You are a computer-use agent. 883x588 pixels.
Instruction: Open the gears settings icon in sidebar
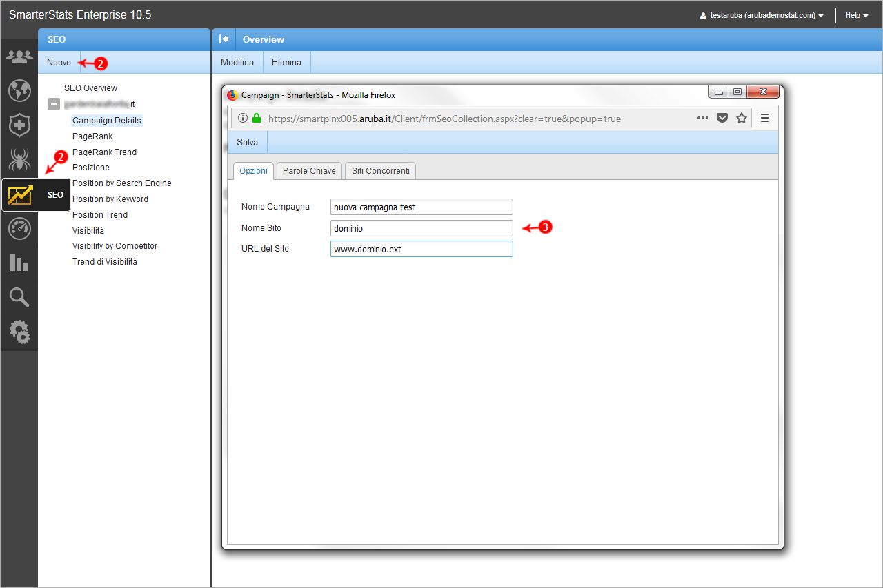[19, 332]
